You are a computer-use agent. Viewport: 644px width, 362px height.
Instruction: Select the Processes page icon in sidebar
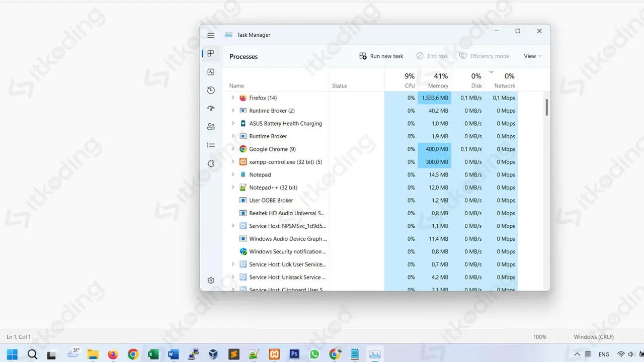point(211,53)
